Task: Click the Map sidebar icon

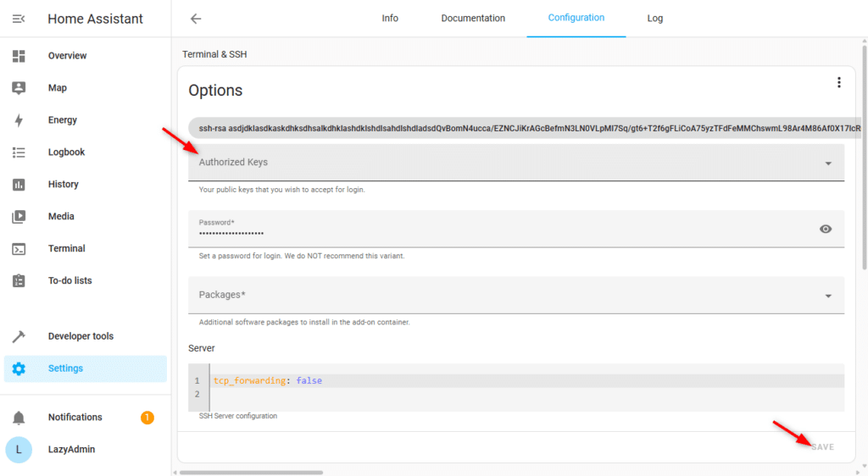Action: point(19,88)
